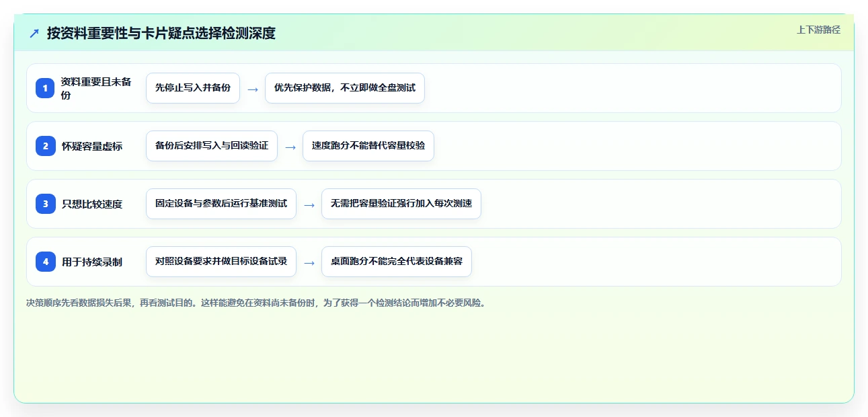Click the 对照设备要求并做目标设备试录 chip
868x417 pixels.
(221, 262)
